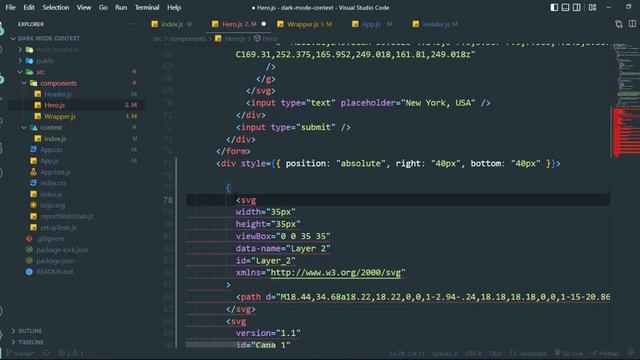640x360 pixels.
Task: Open Wrapper.js in the explorer tree
Action: click(60, 116)
